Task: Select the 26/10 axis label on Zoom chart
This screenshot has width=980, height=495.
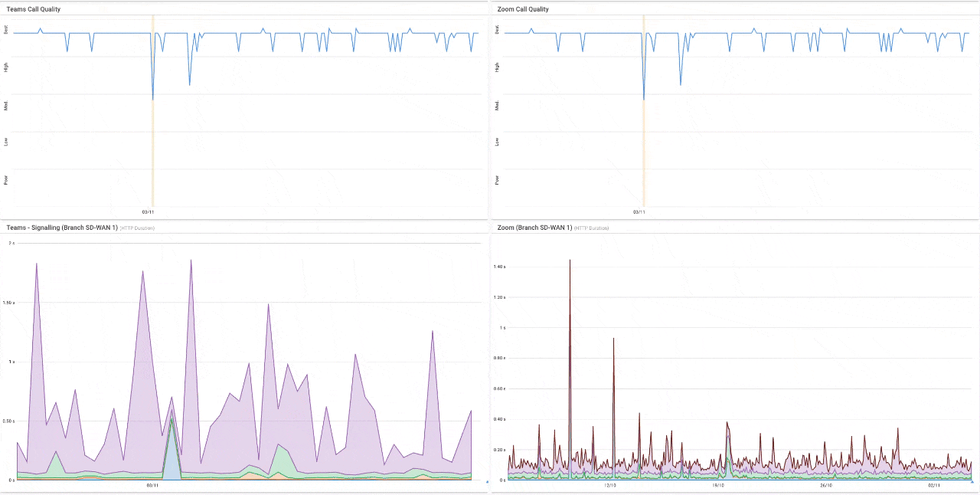Action: pos(825,485)
